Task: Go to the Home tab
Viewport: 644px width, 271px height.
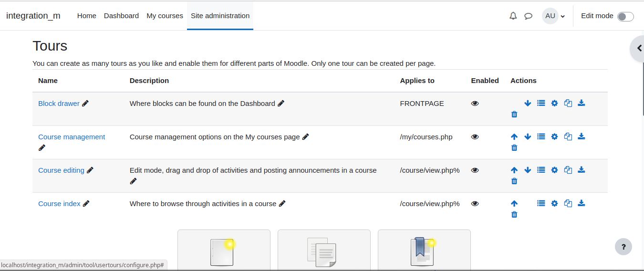Action: (87, 16)
